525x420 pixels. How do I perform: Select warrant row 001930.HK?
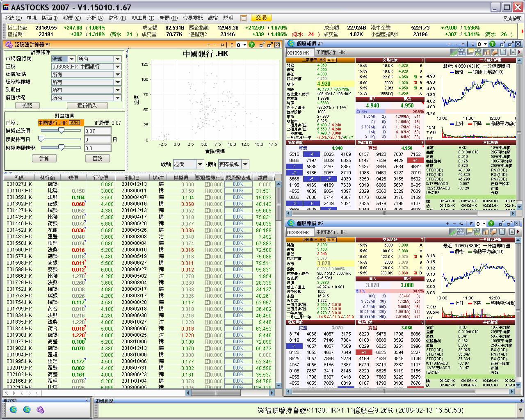click(x=139, y=335)
